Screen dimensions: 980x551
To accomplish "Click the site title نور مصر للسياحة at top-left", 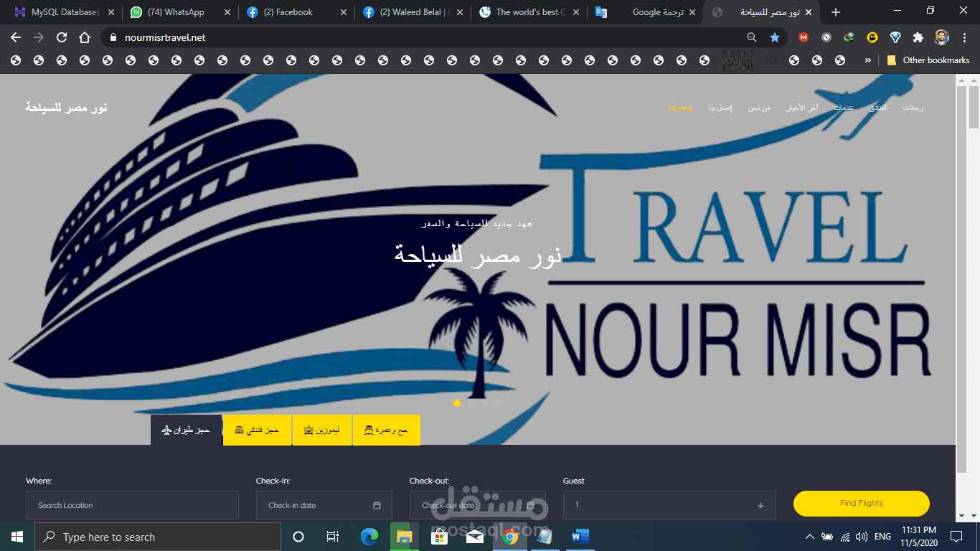I will click(67, 108).
